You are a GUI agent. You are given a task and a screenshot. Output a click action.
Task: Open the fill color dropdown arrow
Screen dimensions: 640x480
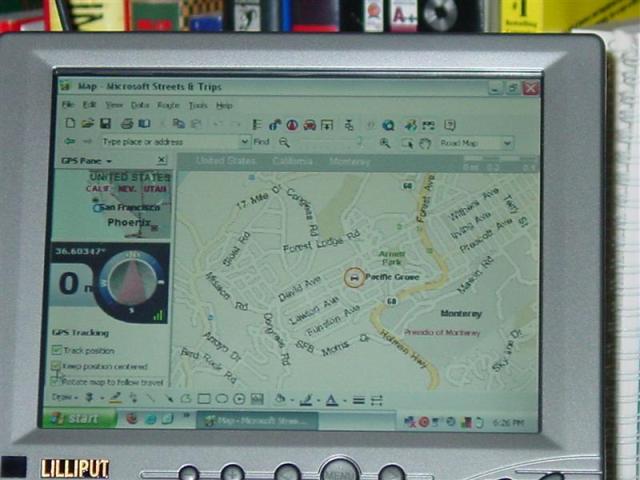291,401
